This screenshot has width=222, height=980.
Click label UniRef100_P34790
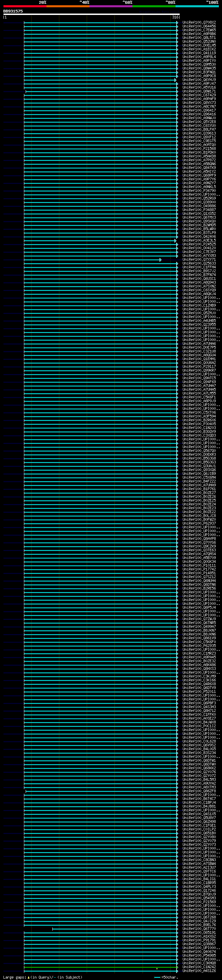tap(199, 191)
